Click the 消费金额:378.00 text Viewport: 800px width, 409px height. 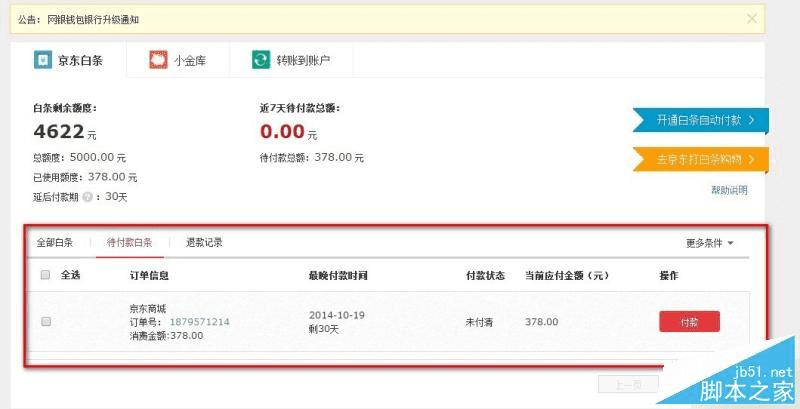[x=166, y=336]
